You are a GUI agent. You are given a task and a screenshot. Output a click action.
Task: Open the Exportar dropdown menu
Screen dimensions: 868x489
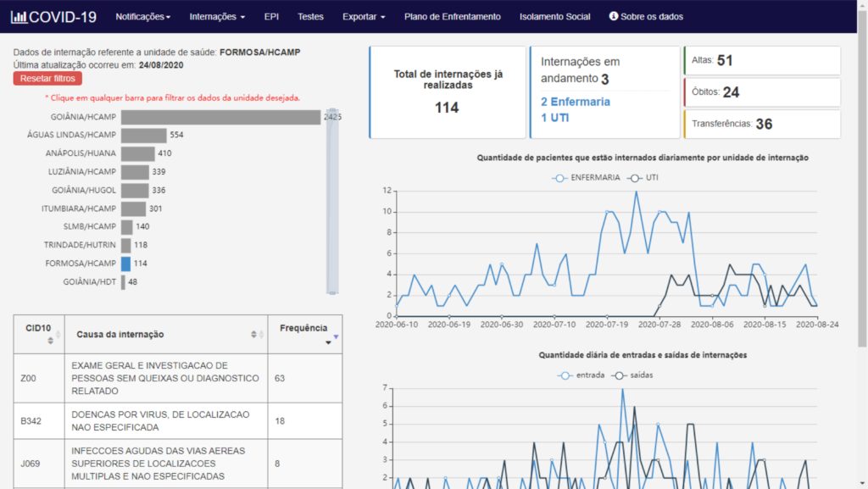click(x=364, y=17)
